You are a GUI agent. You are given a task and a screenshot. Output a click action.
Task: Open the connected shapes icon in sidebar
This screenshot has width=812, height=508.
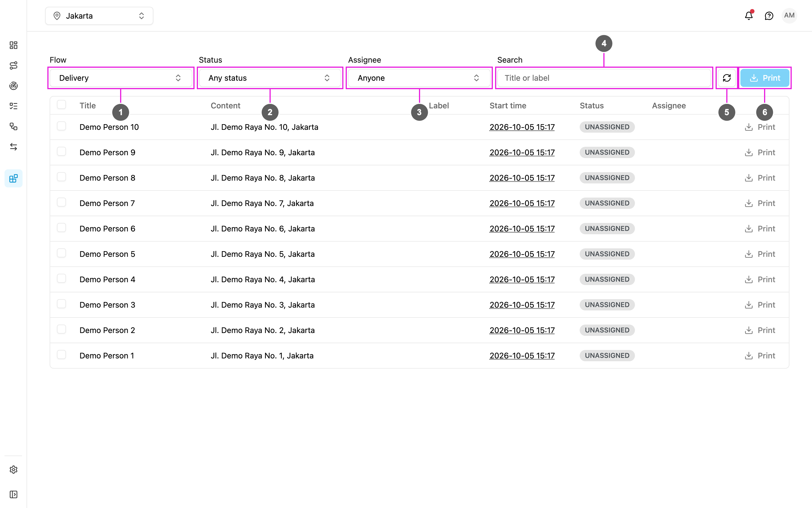[14, 126]
